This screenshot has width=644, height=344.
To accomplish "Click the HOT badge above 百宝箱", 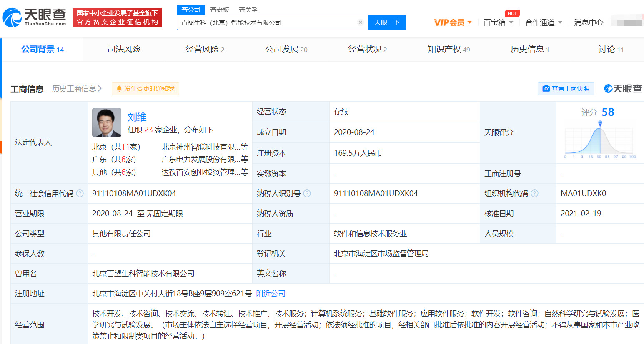I will [512, 13].
